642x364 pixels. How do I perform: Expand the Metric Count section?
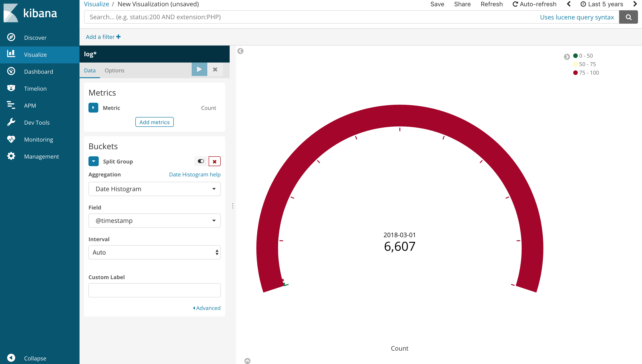coord(93,108)
